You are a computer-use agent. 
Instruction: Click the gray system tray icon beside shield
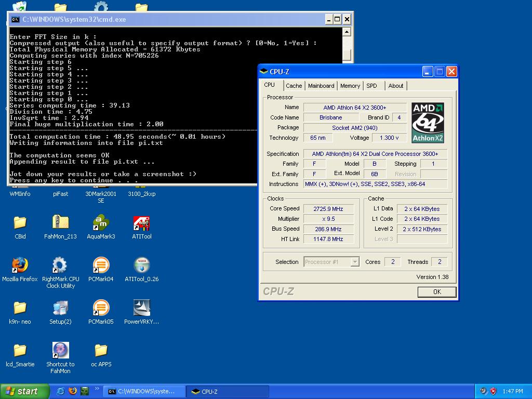pos(483,391)
